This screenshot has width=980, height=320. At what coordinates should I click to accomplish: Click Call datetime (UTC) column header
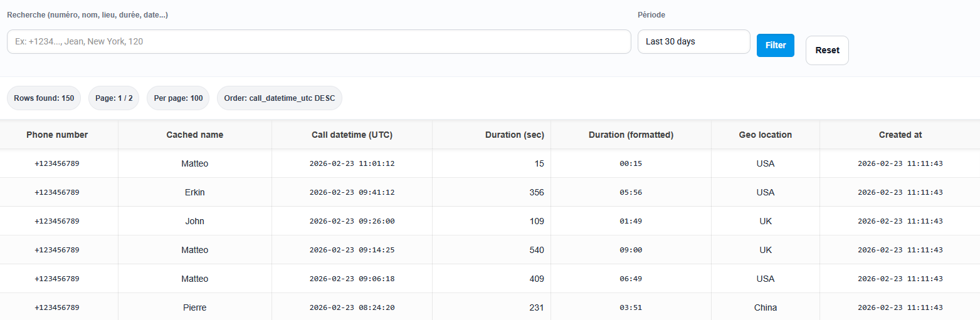pyautogui.click(x=352, y=135)
